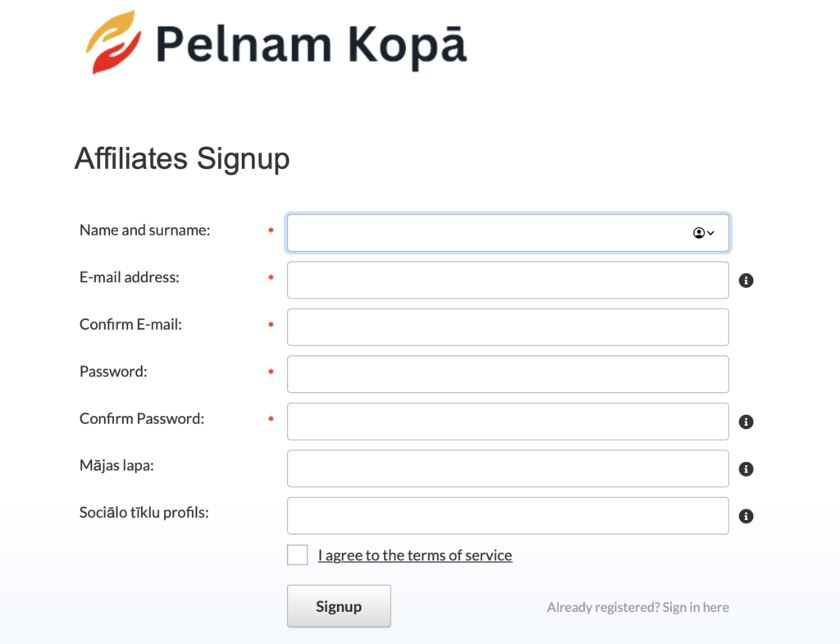Click info icon beside Confirm Password field
The image size is (840, 644).
point(746,422)
